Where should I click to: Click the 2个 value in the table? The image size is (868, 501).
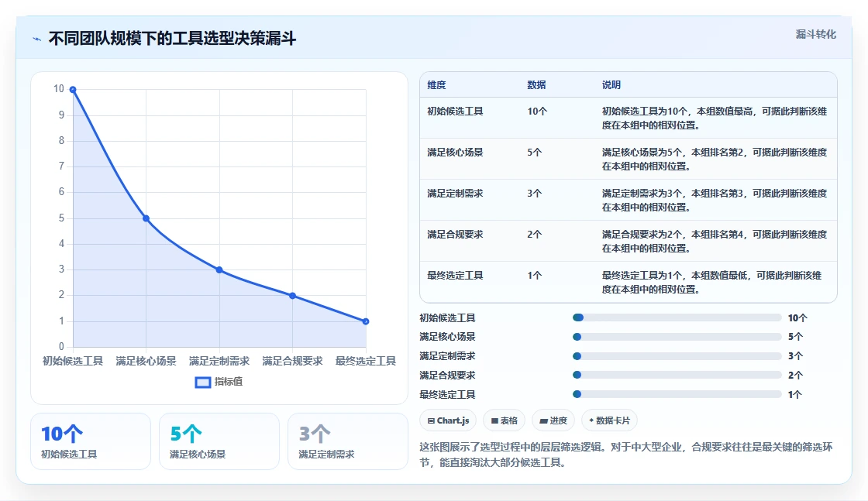click(x=534, y=235)
